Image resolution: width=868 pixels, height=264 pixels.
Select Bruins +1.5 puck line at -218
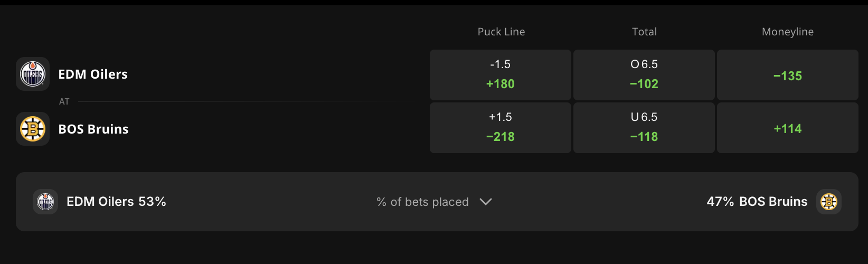point(500,128)
